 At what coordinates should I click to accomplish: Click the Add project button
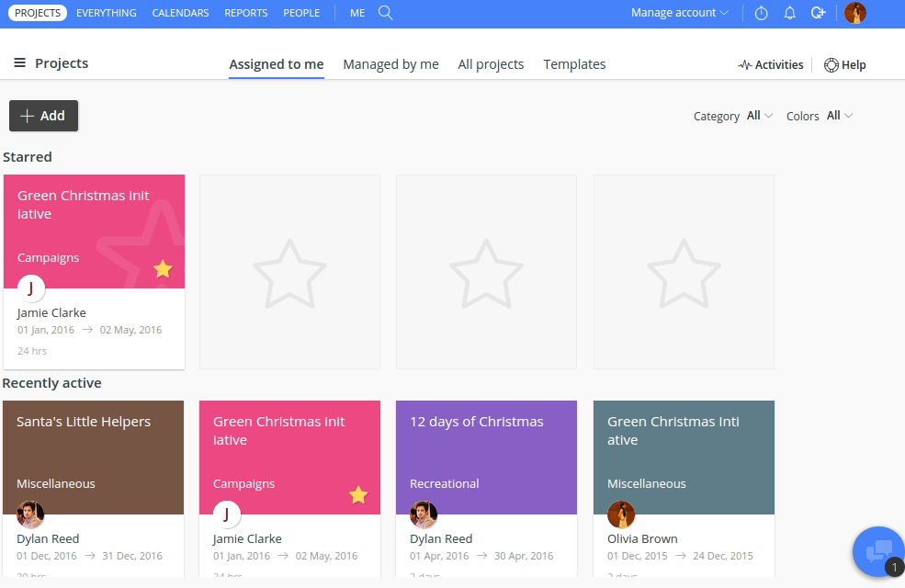43,116
